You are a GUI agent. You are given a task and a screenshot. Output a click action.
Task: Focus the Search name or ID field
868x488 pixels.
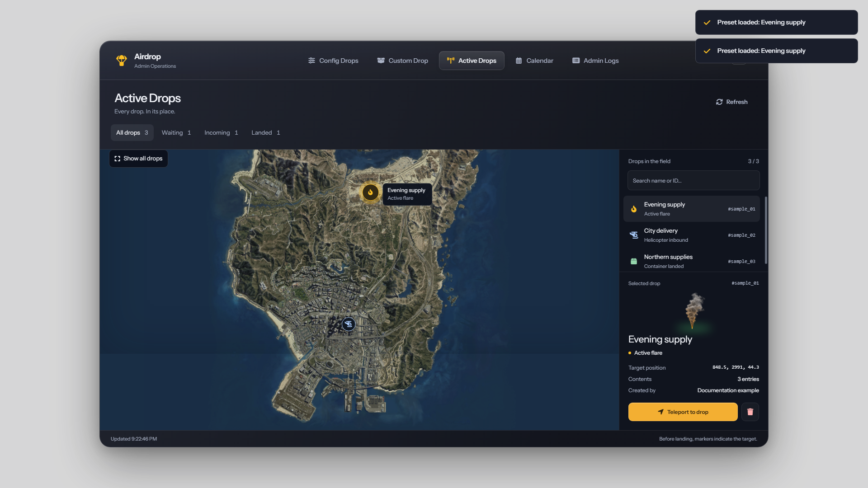pos(693,180)
